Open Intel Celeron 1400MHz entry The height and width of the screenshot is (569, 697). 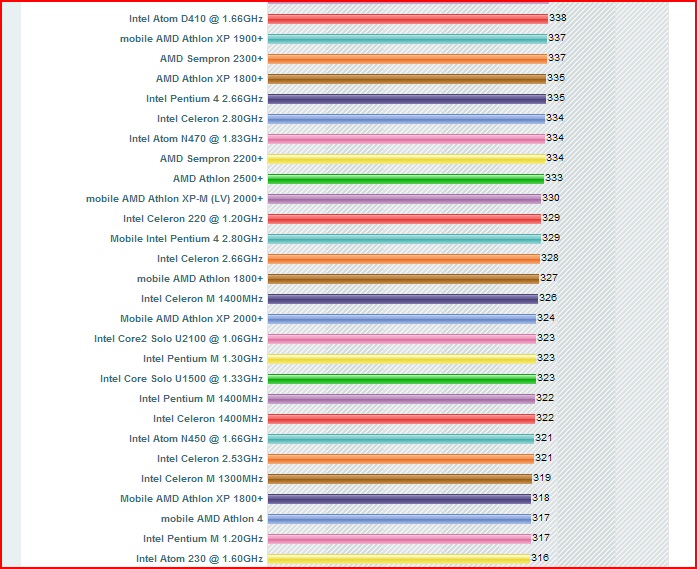coord(208,419)
